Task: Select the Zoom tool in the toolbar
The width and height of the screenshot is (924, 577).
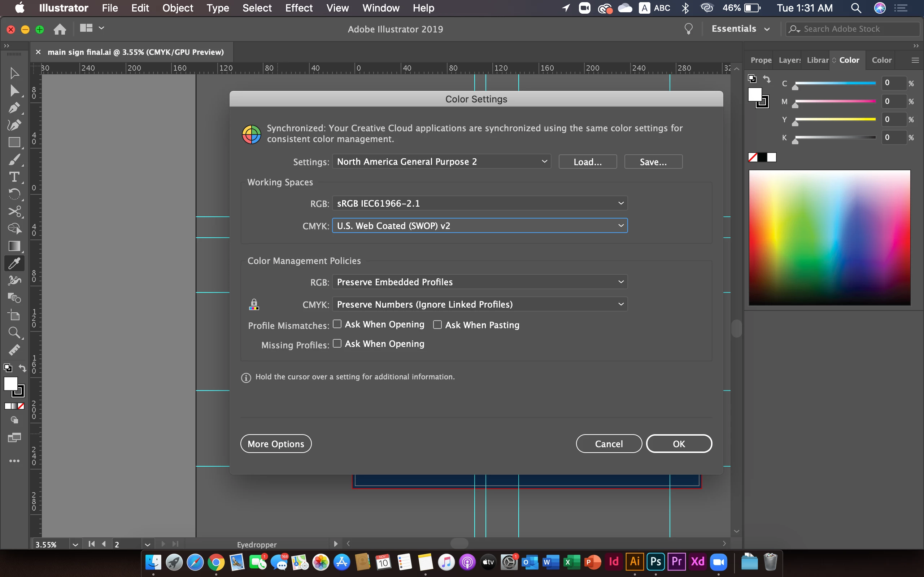Action: tap(14, 332)
